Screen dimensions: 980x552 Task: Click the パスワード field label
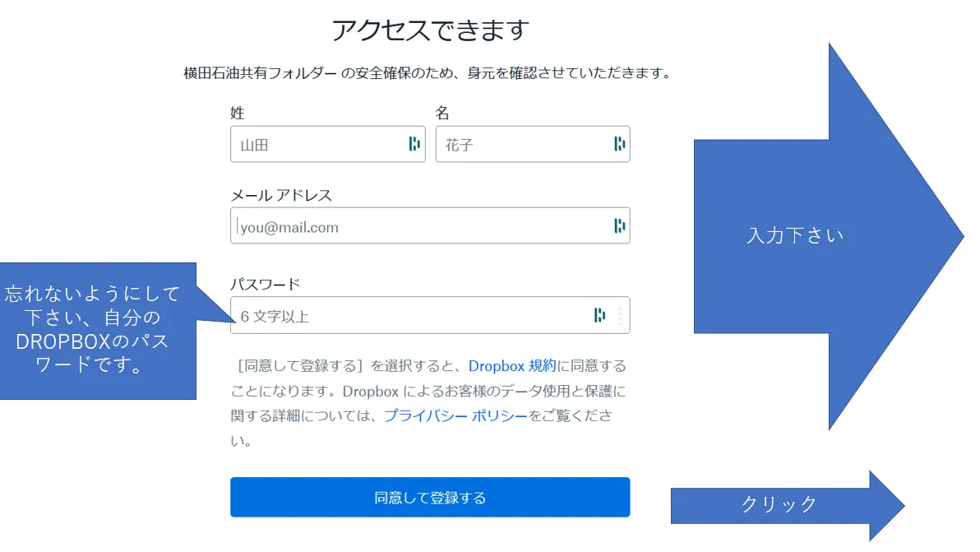[x=264, y=282]
